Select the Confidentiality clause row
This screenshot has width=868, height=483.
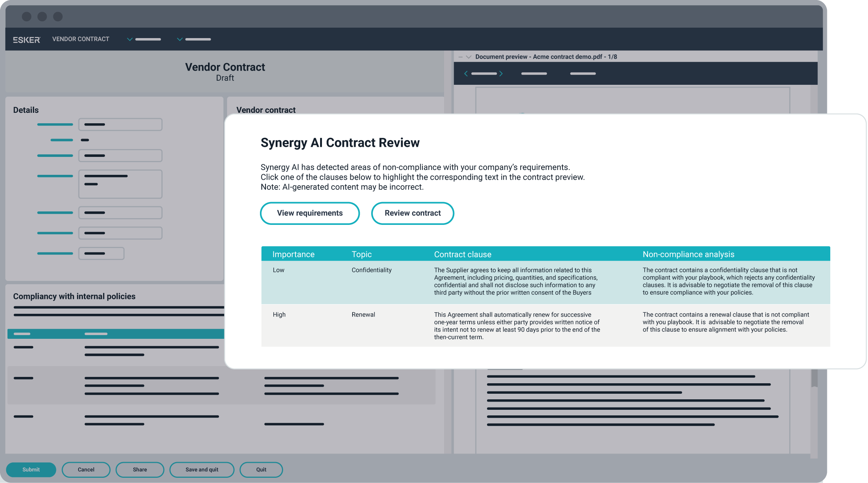pyautogui.click(x=515, y=281)
